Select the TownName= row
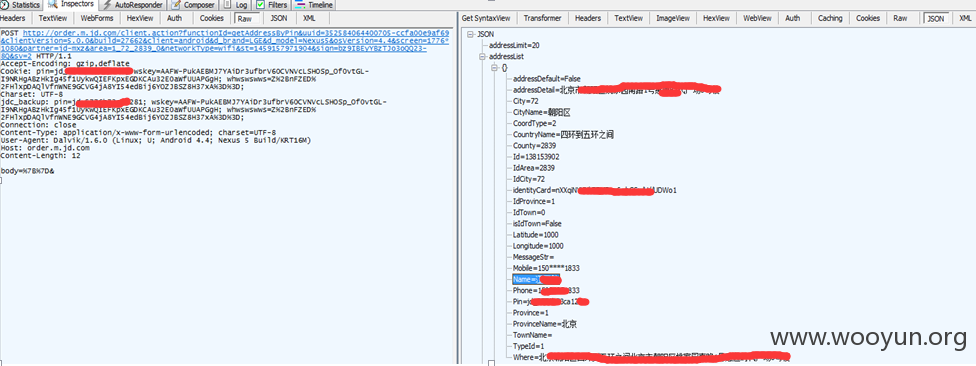The height and width of the screenshot is (366, 976). 533,336
